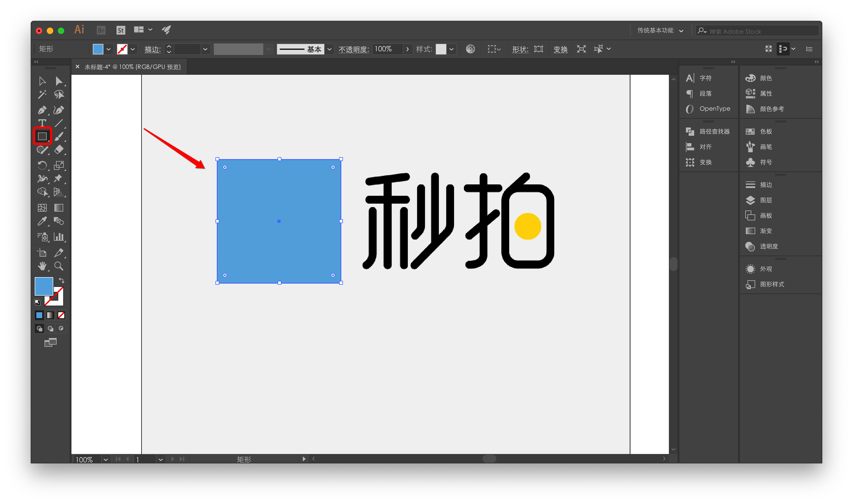Expand the opacity 100% options arrow
Viewport: 853px width, 504px height.
click(408, 49)
